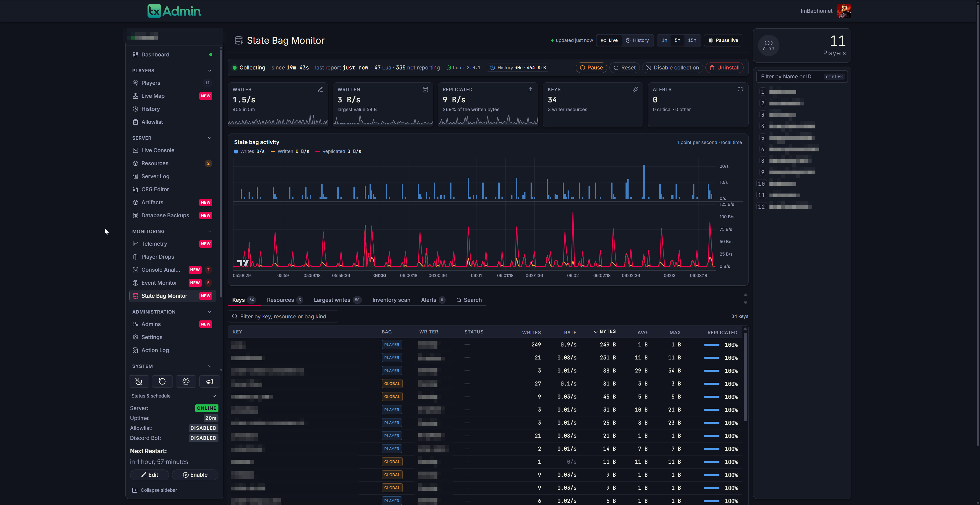Click the red Uninstall button
Screen dimensions: 980x505
coord(724,68)
